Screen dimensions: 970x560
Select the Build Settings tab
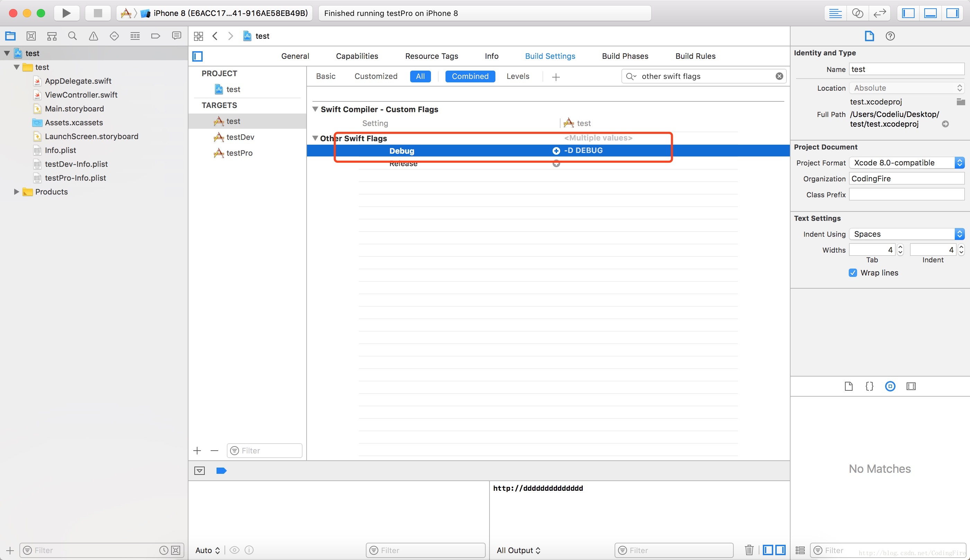coord(549,55)
